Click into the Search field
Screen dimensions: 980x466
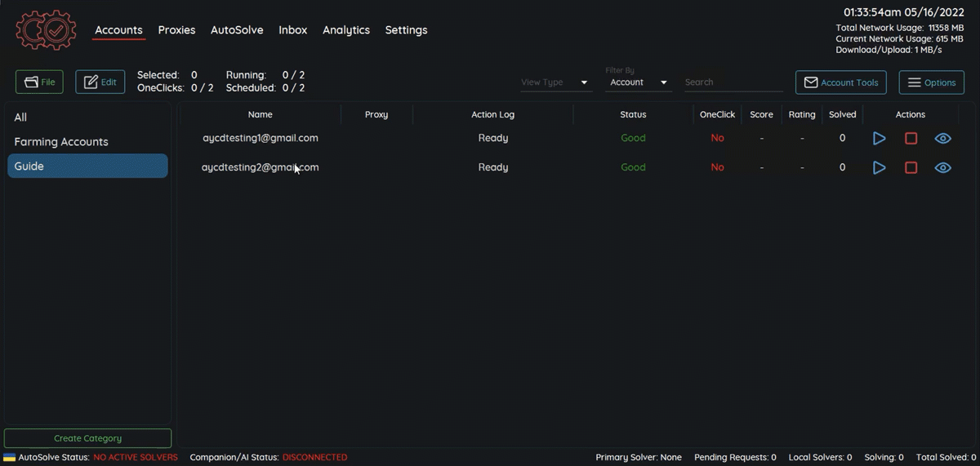pos(732,82)
